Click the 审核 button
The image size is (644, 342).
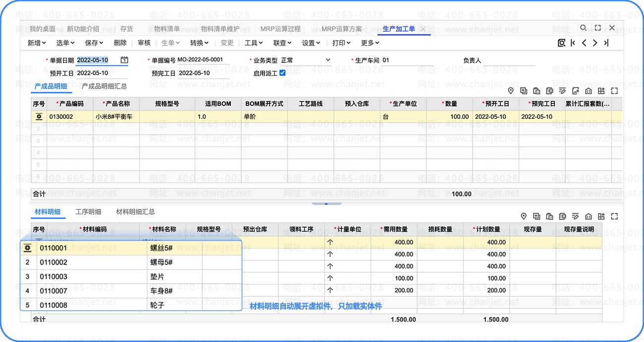pos(144,43)
